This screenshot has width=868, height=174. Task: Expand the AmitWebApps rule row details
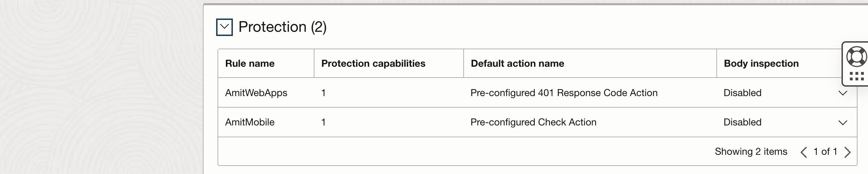(843, 93)
